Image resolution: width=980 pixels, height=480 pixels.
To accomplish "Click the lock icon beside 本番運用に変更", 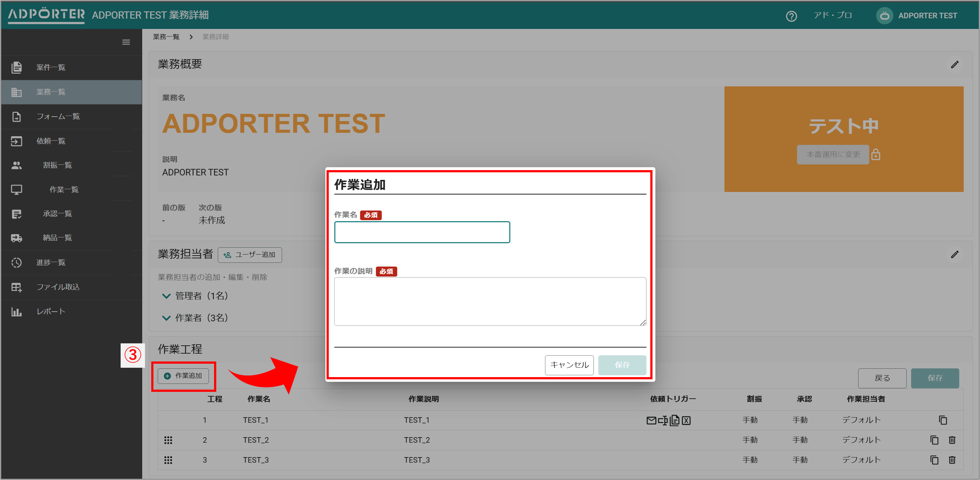I will pyautogui.click(x=876, y=154).
